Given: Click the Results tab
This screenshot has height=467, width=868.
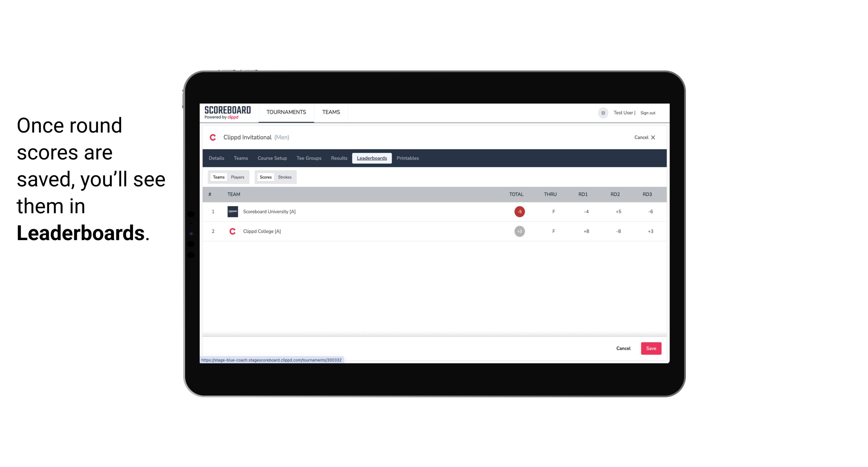Looking at the screenshot, I should [338, 158].
